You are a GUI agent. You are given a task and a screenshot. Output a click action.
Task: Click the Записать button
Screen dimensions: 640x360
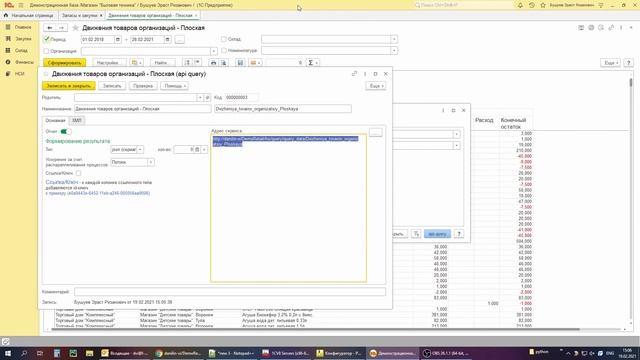112,86
